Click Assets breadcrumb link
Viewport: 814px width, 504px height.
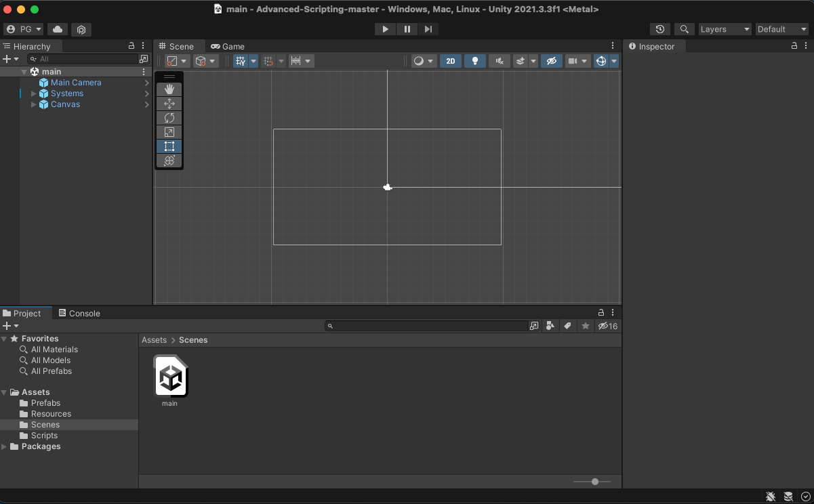pos(154,340)
